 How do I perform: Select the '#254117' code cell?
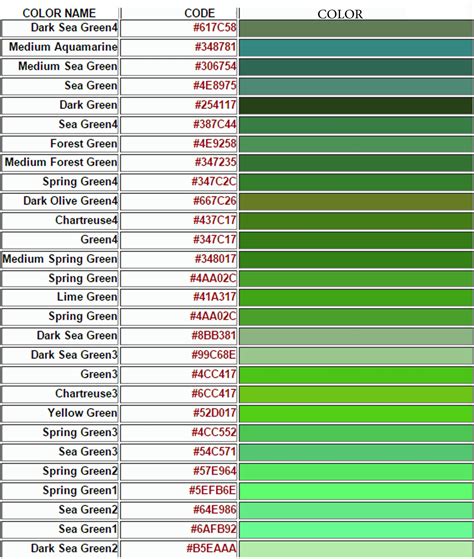[179, 106]
